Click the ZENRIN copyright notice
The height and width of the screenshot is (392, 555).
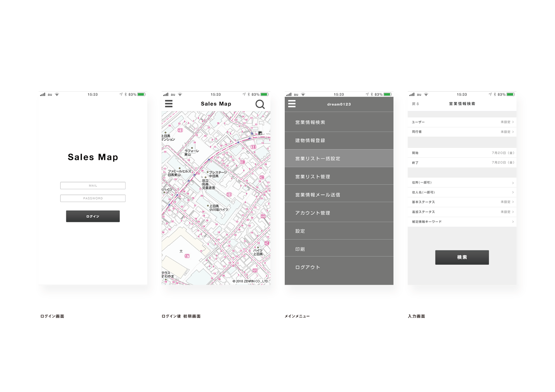point(250,281)
